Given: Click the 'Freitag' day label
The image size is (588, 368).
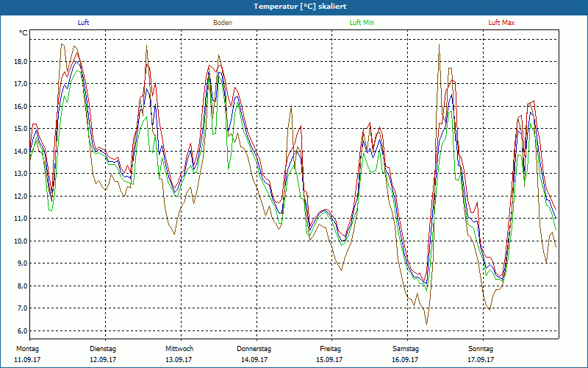Looking at the screenshot, I should [x=330, y=349].
